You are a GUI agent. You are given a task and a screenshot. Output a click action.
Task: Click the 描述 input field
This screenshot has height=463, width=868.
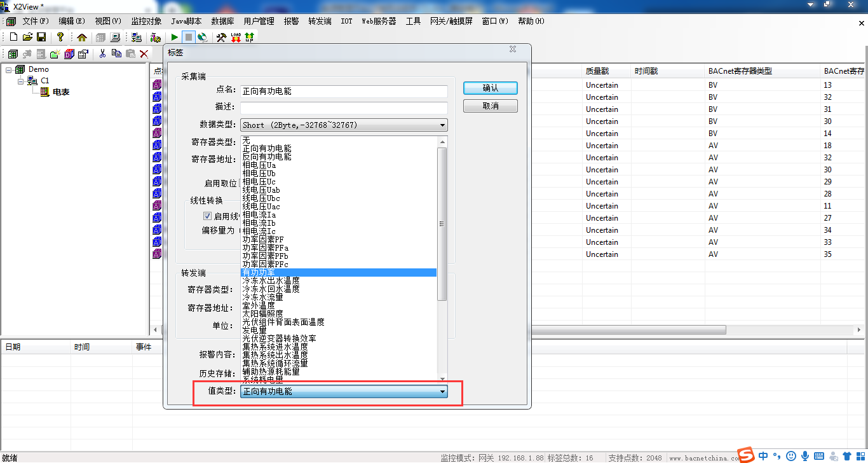pos(344,108)
